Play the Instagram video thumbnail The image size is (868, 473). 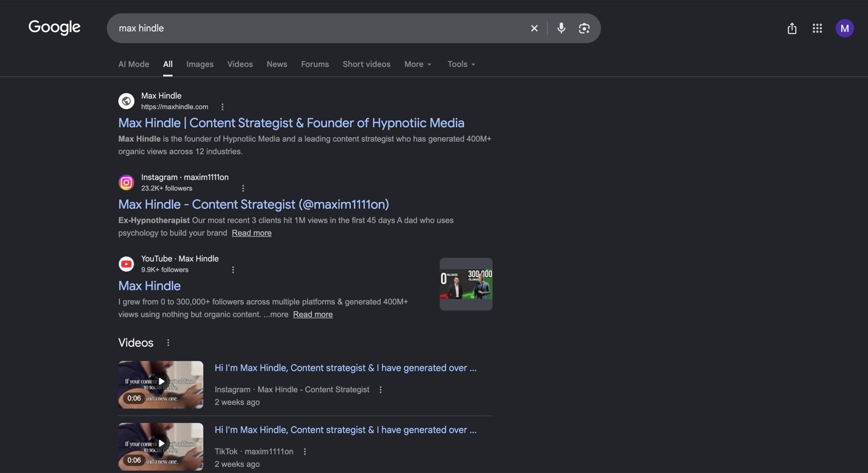(x=161, y=385)
